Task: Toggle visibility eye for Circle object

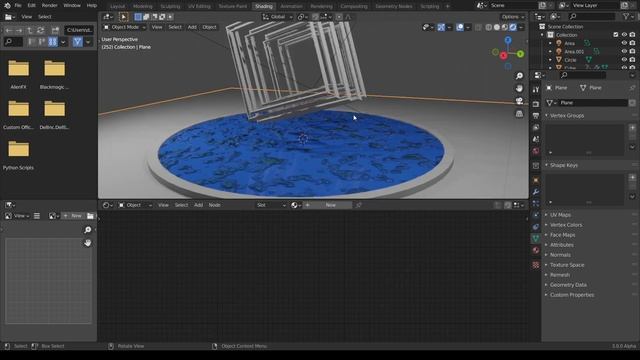Action: pyautogui.click(x=624, y=60)
